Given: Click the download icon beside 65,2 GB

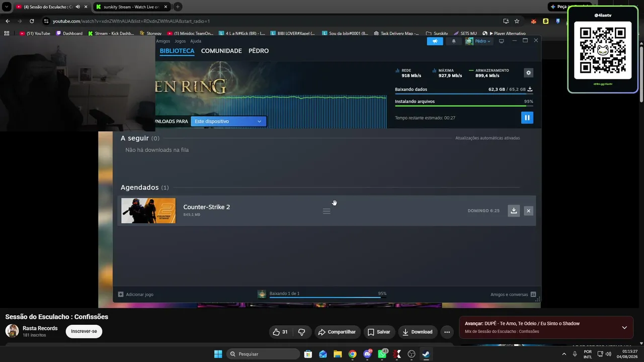Looking at the screenshot, I should [530, 89].
